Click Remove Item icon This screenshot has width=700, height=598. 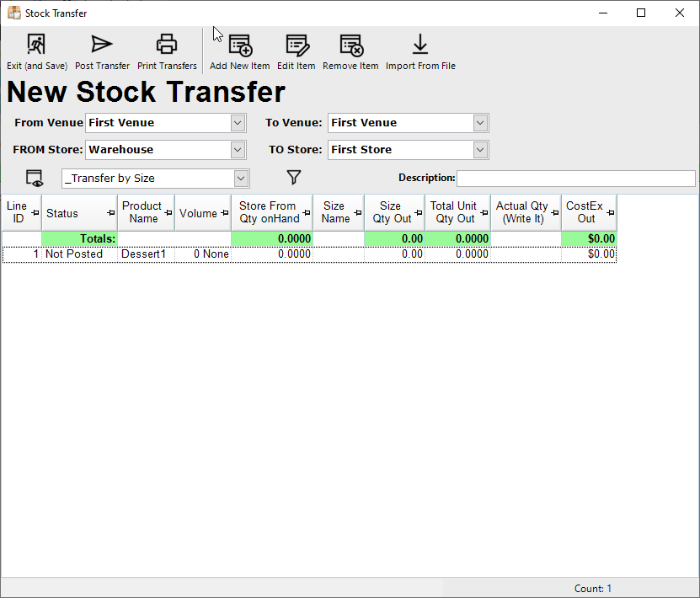[350, 45]
